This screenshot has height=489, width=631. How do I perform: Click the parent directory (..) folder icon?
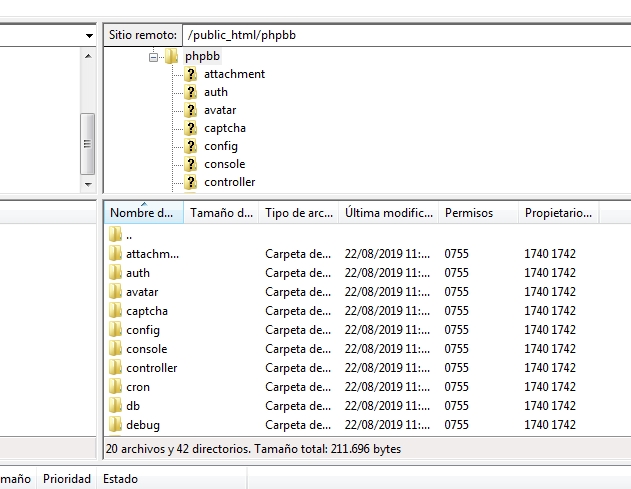(115, 235)
